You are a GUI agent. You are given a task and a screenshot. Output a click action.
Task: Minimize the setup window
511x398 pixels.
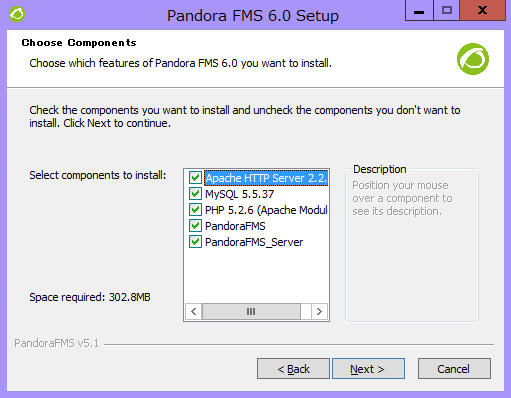(x=419, y=10)
